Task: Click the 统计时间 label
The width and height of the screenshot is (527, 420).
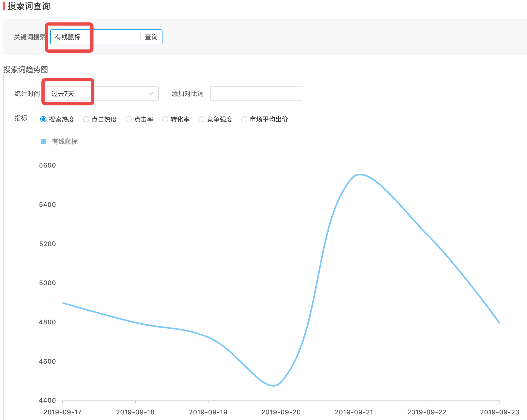Action: (27, 94)
